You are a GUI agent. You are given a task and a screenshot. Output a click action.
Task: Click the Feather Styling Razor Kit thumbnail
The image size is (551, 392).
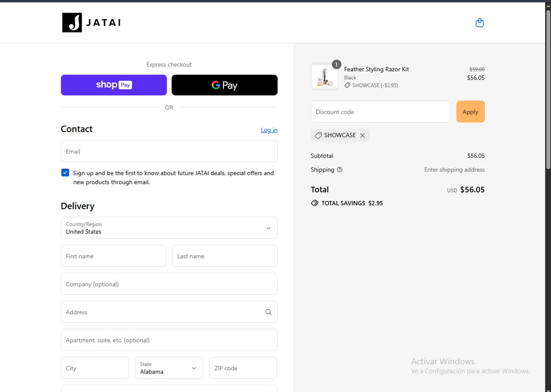[324, 76]
